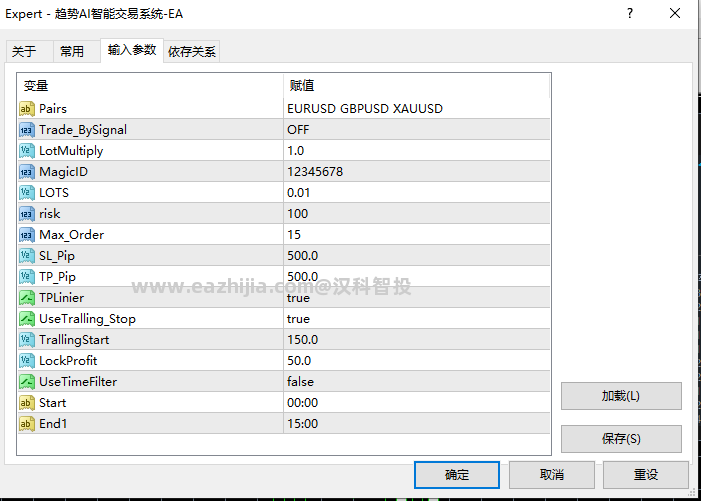
Task: Click the double icon beside TrallingStart
Action: point(27,340)
